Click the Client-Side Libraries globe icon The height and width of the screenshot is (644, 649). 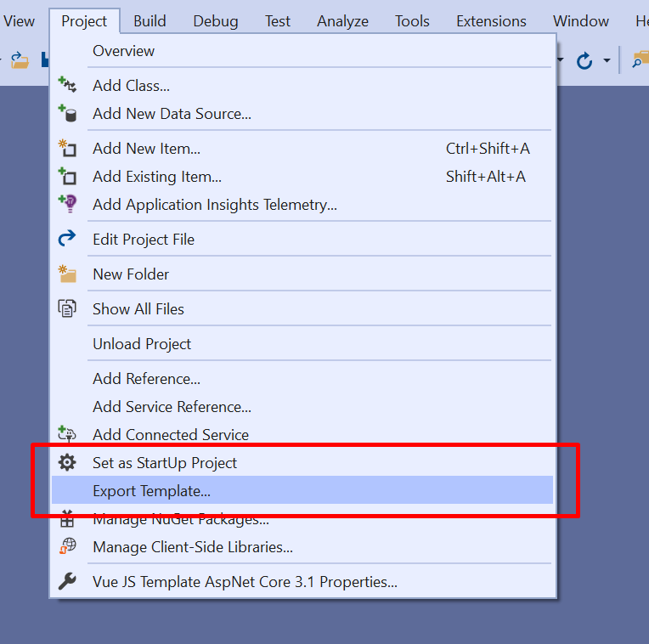coord(68,546)
